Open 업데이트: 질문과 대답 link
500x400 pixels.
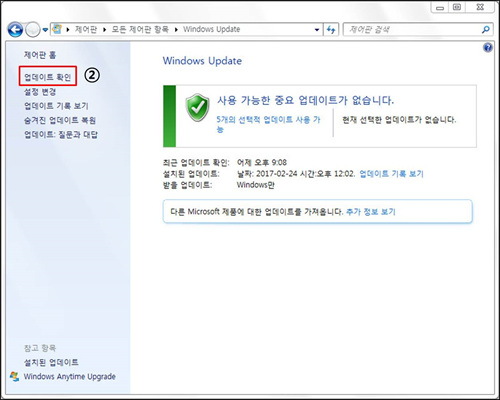pos(61,135)
